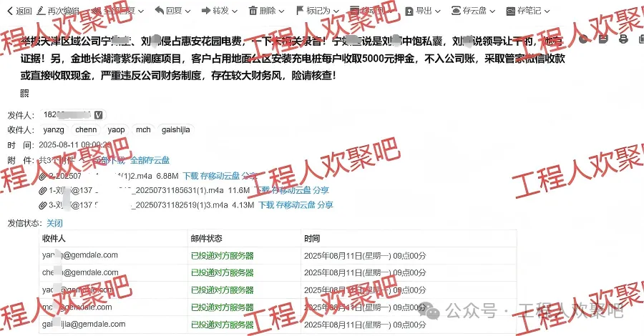This screenshot has width=644, height=336.
Task: Select the yaop recipient chip
Action: click(x=116, y=130)
